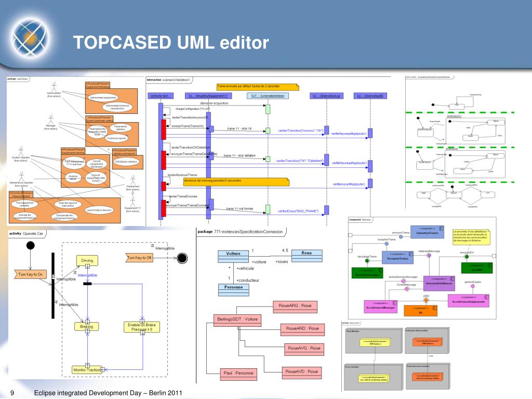Click the 'contexte test' lifeline header

(161, 96)
